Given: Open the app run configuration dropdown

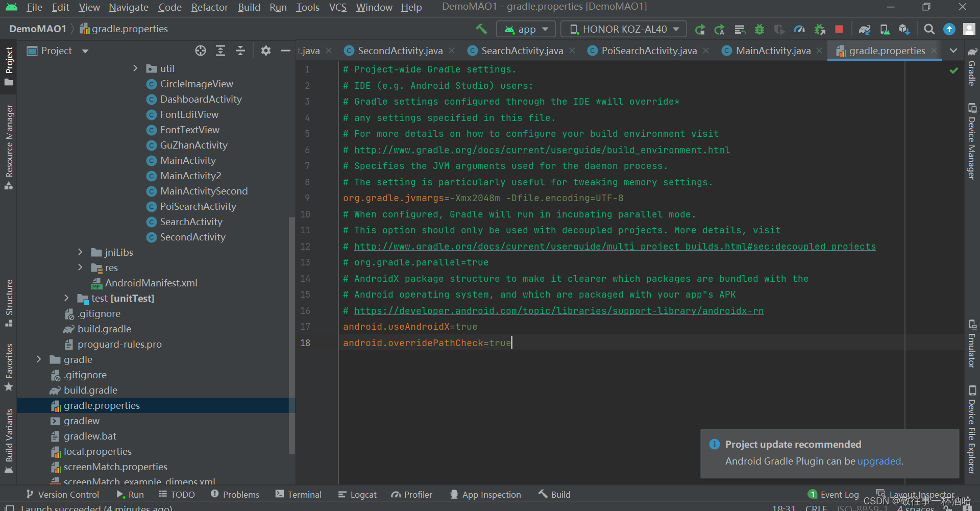Looking at the screenshot, I should (526, 29).
